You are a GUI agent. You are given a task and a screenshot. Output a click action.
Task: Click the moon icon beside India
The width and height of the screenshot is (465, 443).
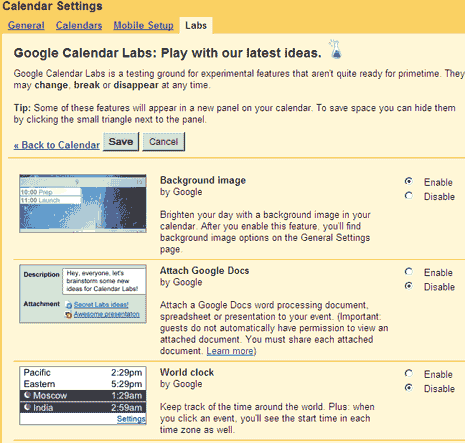[x=27, y=407]
